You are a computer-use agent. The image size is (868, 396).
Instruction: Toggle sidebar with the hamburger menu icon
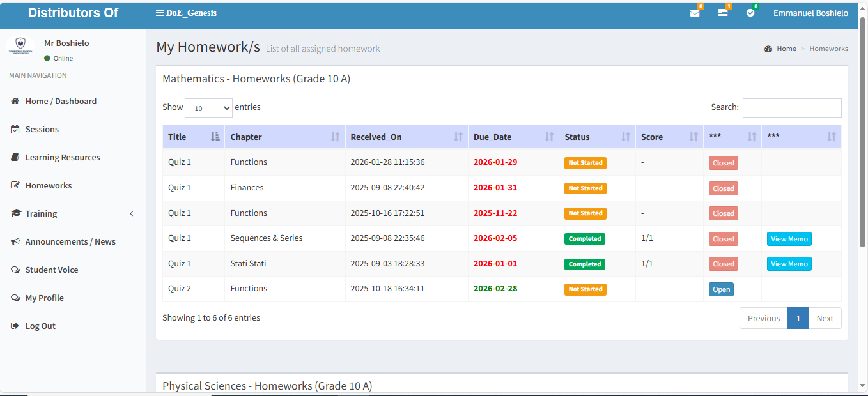pyautogui.click(x=160, y=13)
